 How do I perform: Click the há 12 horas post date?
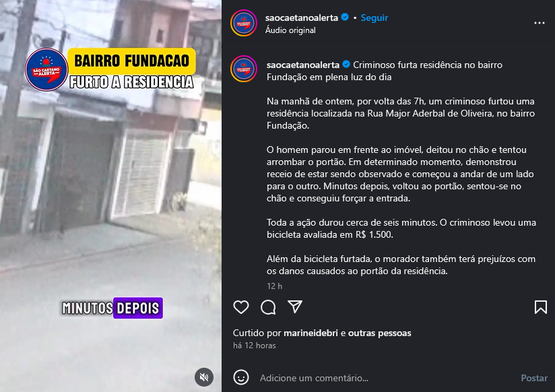point(254,346)
